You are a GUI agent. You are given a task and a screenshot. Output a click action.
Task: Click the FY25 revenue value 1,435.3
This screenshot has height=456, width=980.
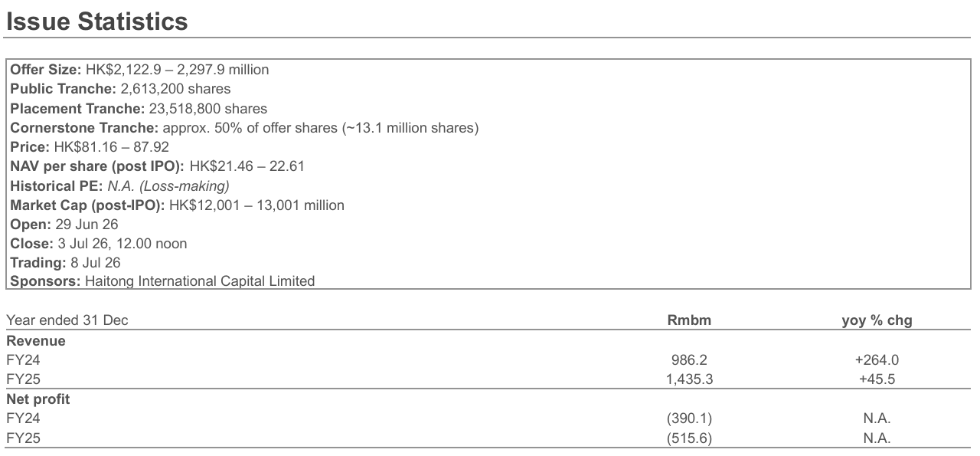point(690,379)
